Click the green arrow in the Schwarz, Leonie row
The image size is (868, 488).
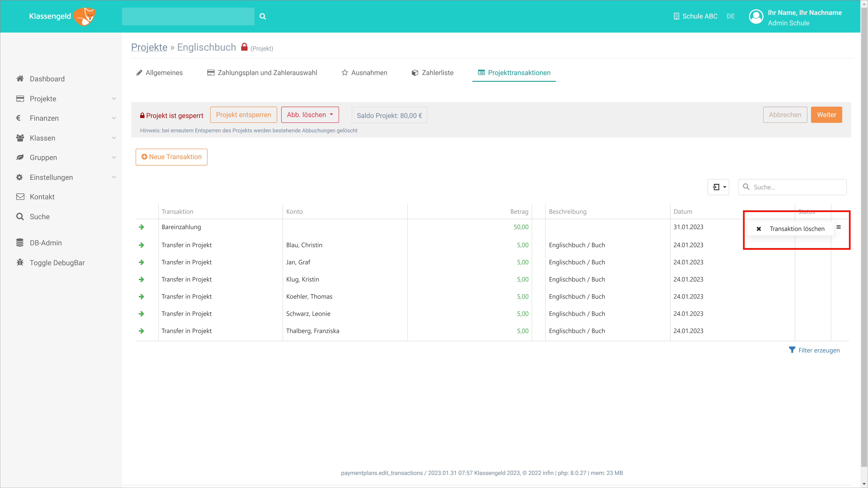tap(141, 313)
